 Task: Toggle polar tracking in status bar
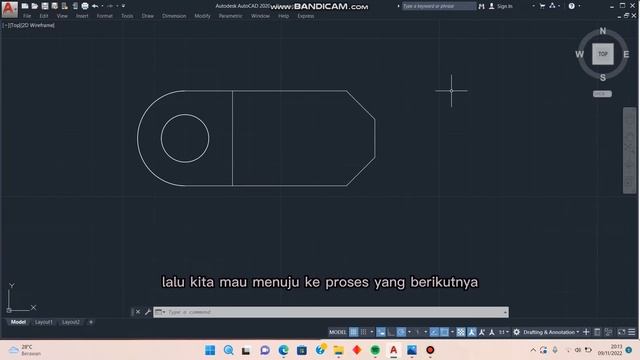pos(401,332)
